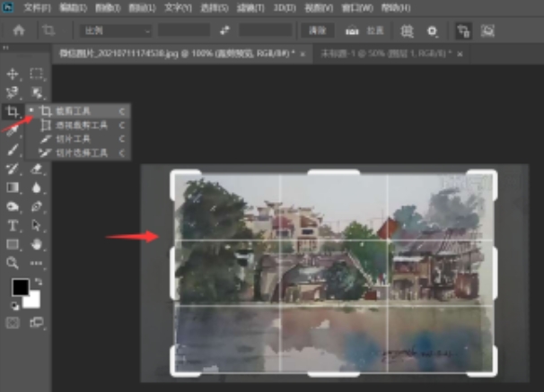The height and width of the screenshot is (392, 544).
Task: Click the bottom-right crop corner handle
Action: tap(483, 361)
